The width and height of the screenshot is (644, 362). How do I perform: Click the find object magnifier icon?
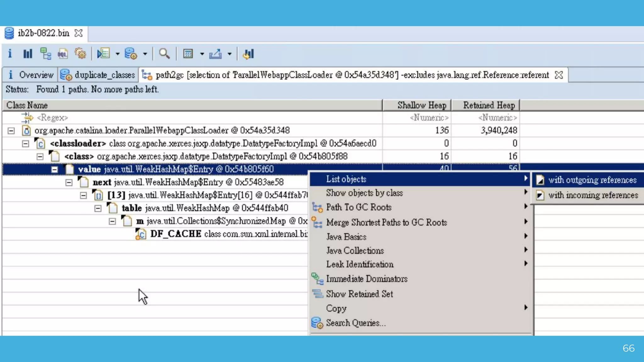(164, 54)
